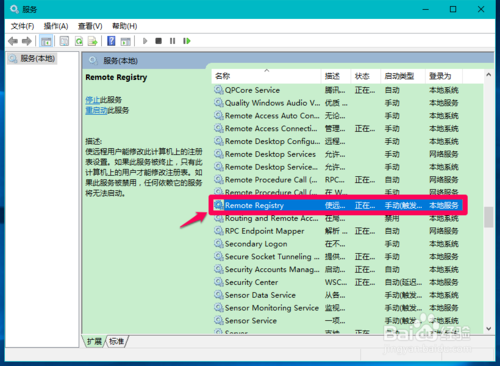The width and height of the screenshot is (500, 366).
Task: Switch to the 扩展 tab
Action: coord(94,341)
